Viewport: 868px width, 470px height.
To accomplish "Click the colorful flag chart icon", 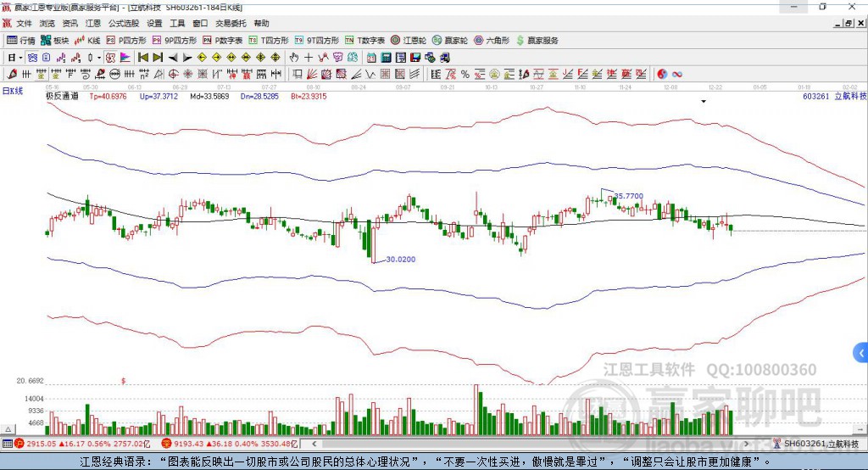I will coord(125,57).
